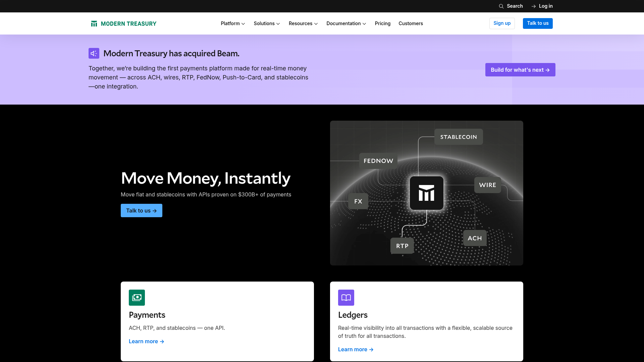
Task: Click the central Modern Treasury tile in the graphic
Action: tap(427, 193)
